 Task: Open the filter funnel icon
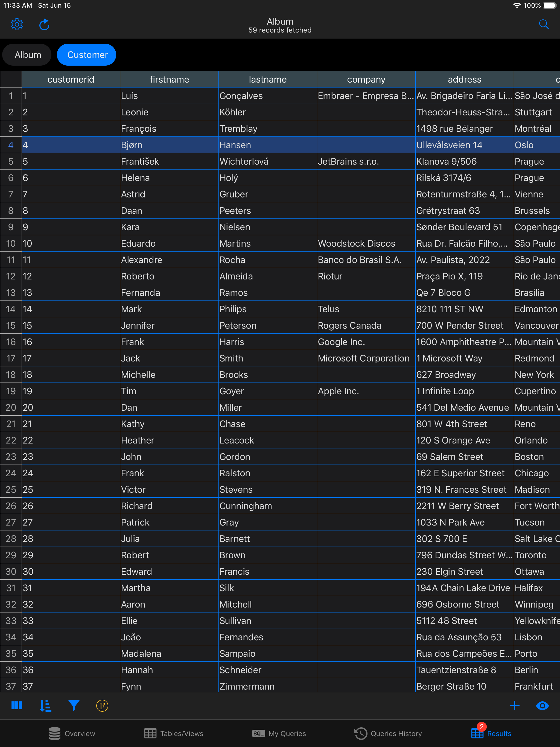tap(74, 705)
